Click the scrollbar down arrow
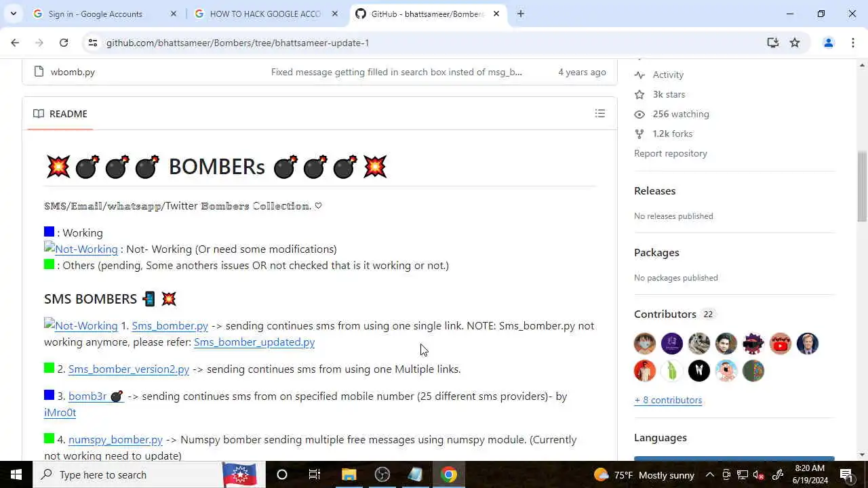This screenshot has width=868, height=488. point(862,455)
